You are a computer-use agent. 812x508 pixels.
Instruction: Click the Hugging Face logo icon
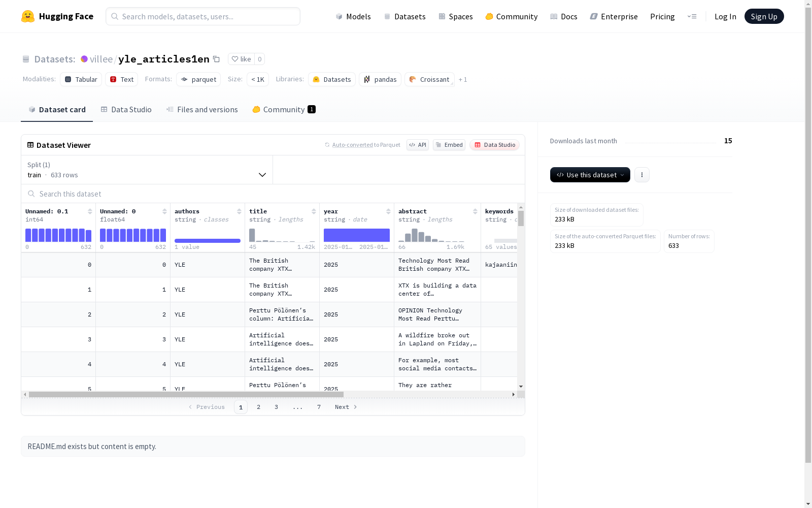pos(28,16)
